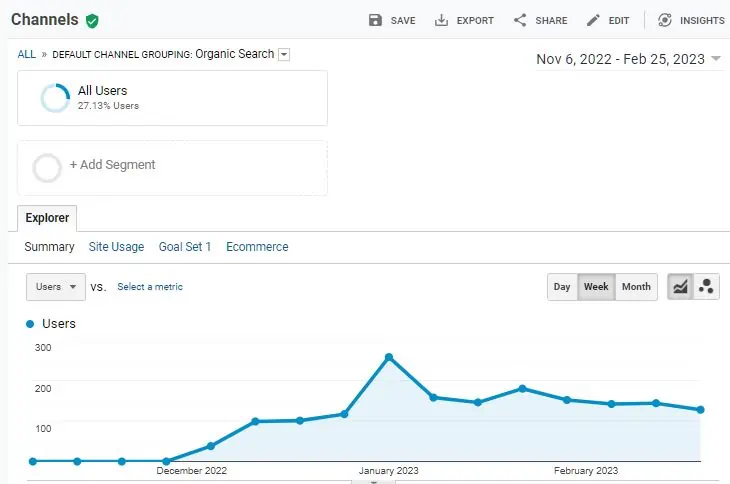
Task: Click the 27.13% Users text
Action: pos(108,106)
